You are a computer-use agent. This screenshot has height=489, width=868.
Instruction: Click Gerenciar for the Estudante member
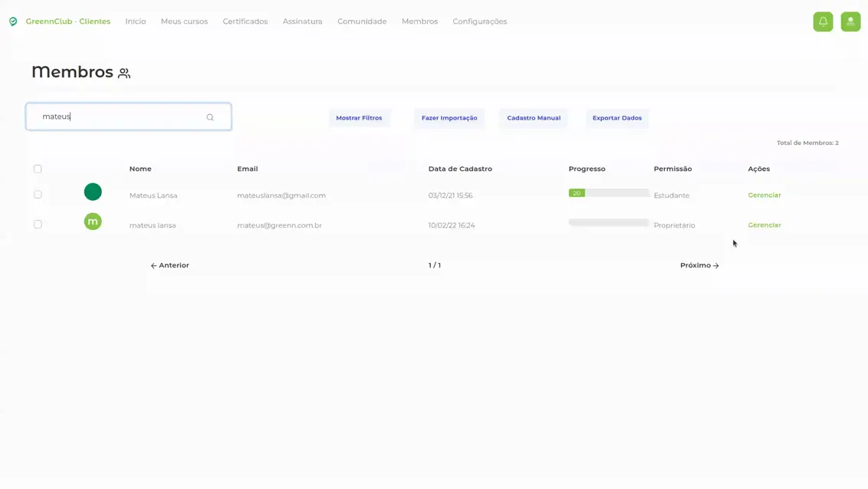764,195
